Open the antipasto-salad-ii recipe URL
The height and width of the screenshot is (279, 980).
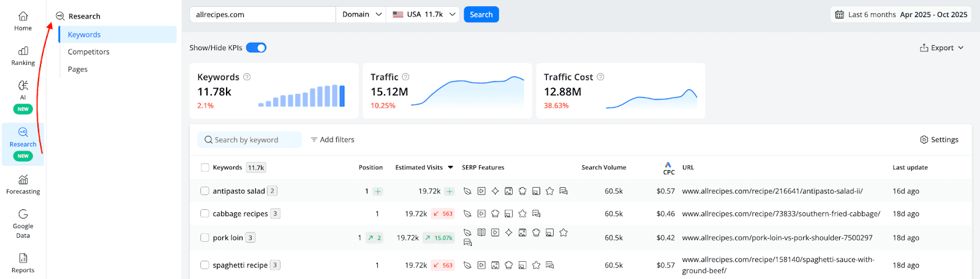(772, 191)
